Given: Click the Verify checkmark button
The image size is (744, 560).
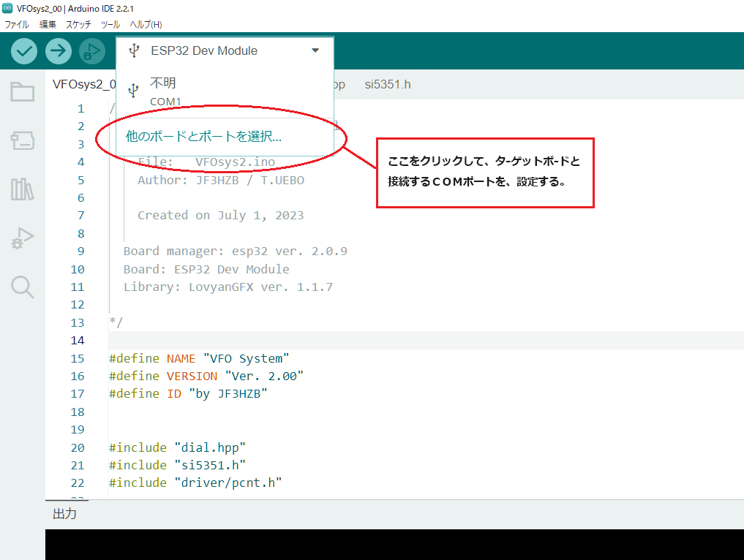Looking at the screenshot, I should pos(24,50).
